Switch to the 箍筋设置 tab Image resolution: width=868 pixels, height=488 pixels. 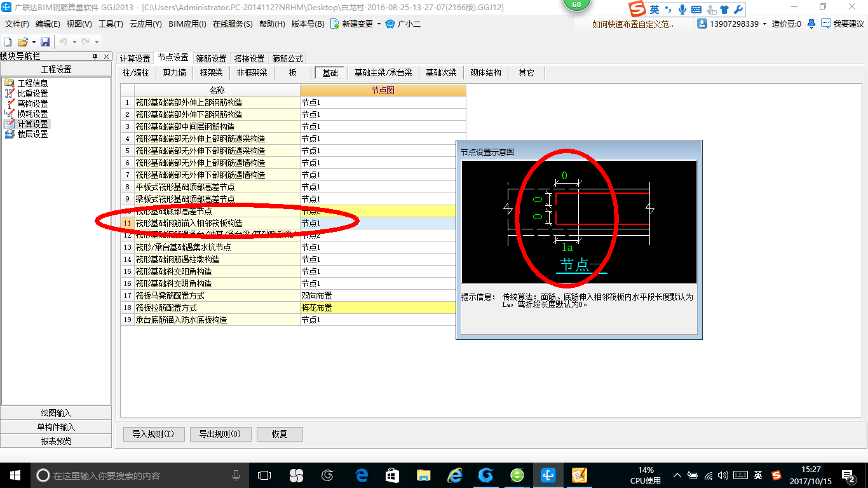pyautogui.click(x=211, y=58)
